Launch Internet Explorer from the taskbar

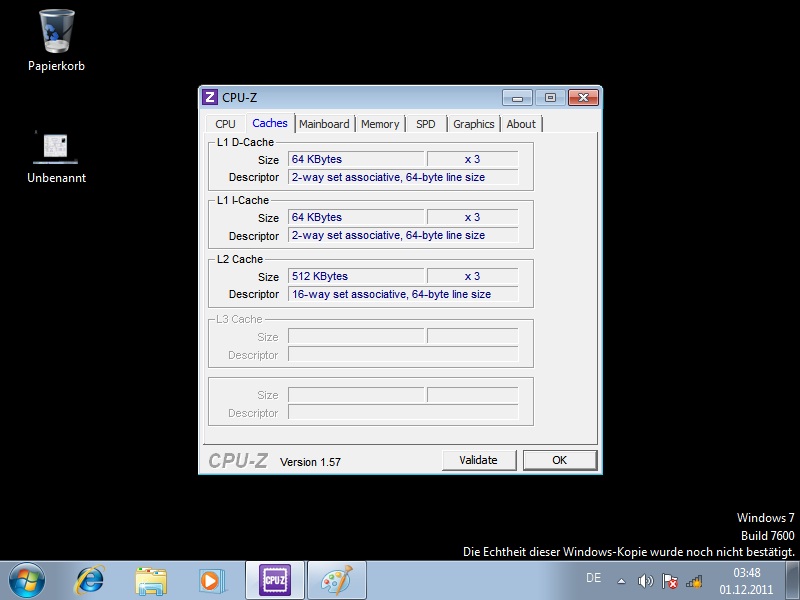pyautogui.click(x=90, y=580)
